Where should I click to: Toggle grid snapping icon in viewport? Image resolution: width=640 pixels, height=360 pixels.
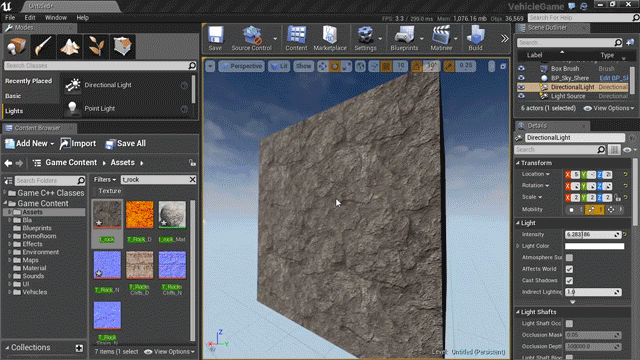click(386, 66)
